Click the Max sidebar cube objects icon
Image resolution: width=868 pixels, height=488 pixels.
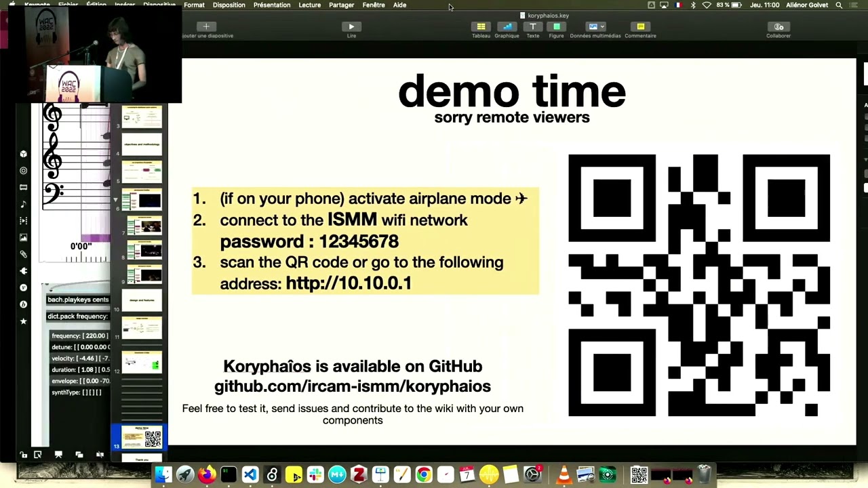23,154
